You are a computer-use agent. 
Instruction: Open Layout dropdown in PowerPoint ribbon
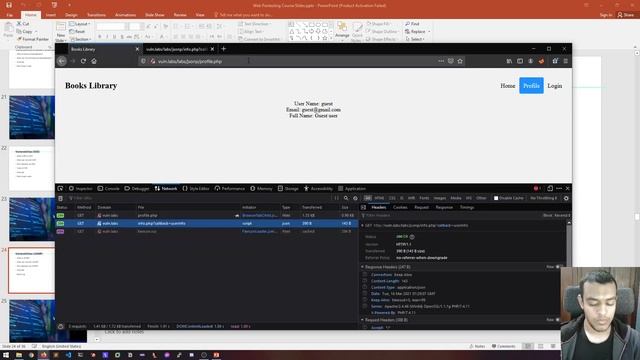click(79, 24)
